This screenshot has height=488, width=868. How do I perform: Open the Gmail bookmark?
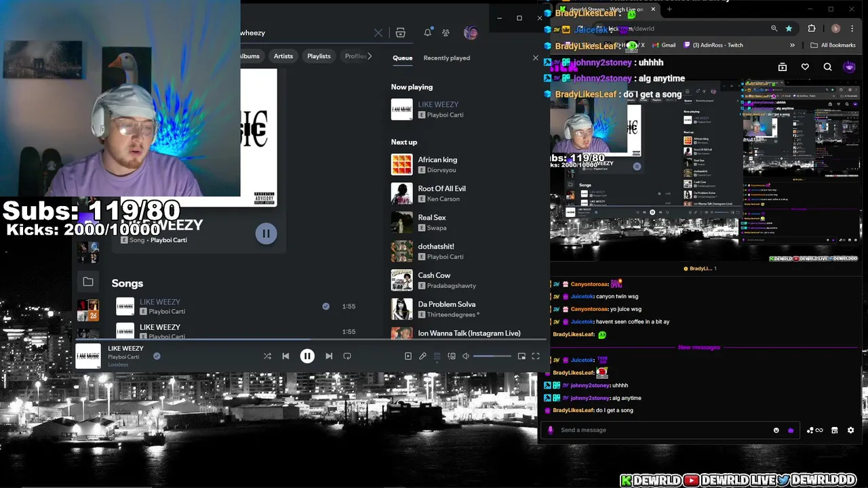pos(664,45)
